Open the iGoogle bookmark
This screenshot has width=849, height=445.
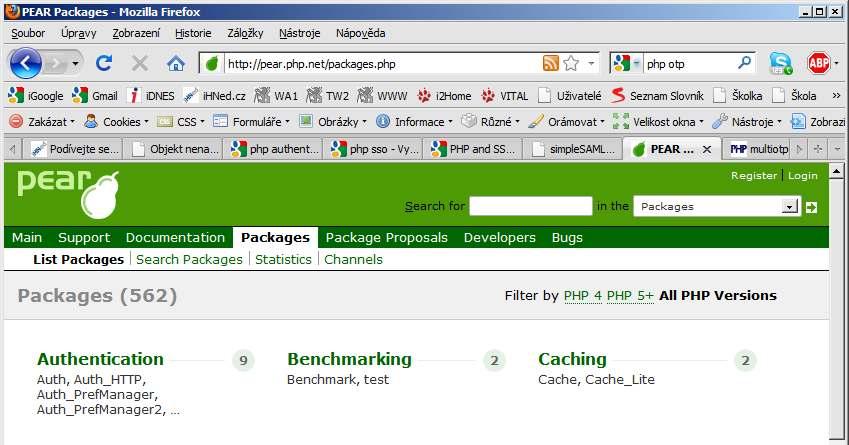(x=36, y=96)
